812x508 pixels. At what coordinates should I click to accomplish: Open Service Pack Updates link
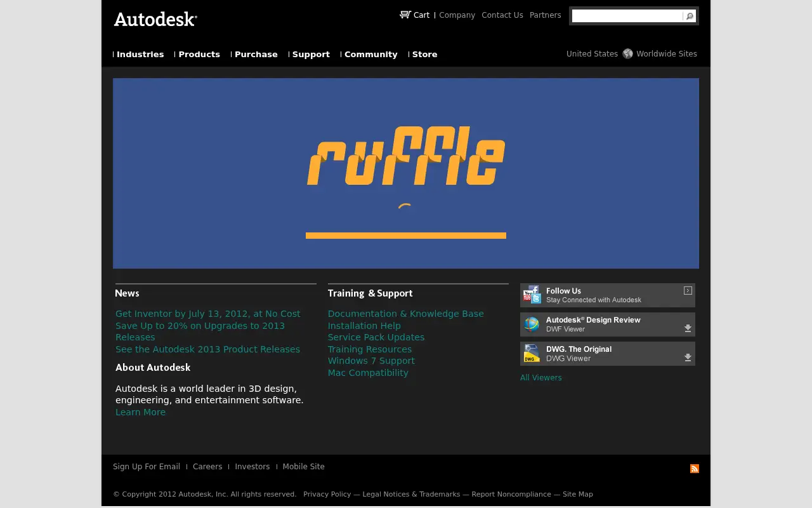pyautogui.click(x=376, y=337)
